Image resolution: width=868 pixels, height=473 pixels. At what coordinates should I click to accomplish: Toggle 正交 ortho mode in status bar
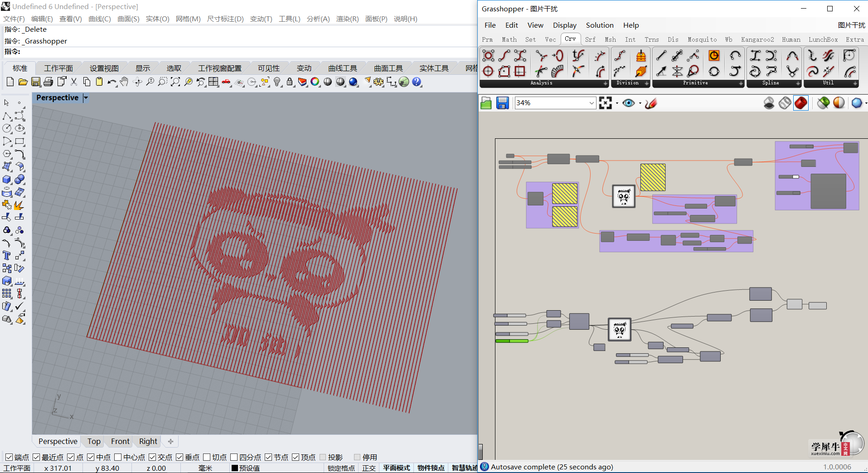[369, 468]
